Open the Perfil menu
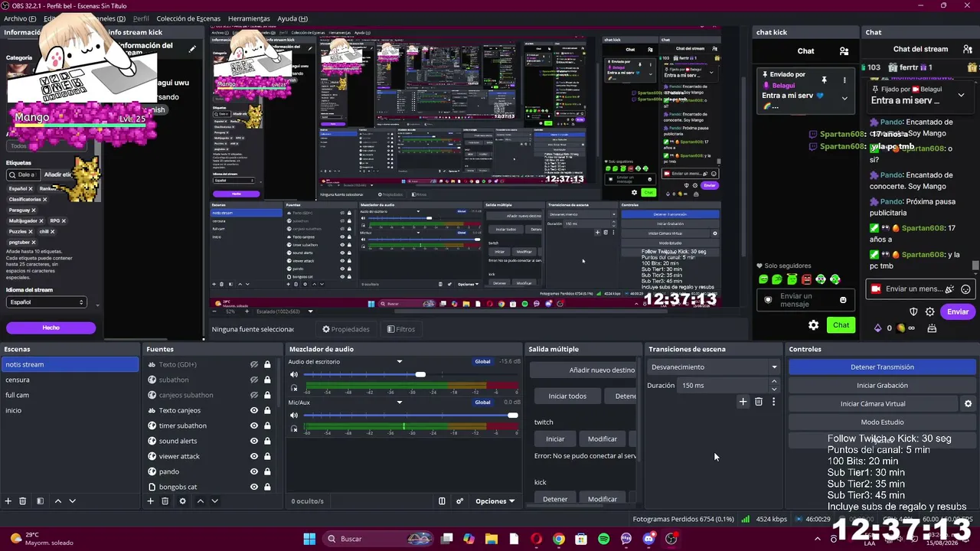 pos(141,18)
